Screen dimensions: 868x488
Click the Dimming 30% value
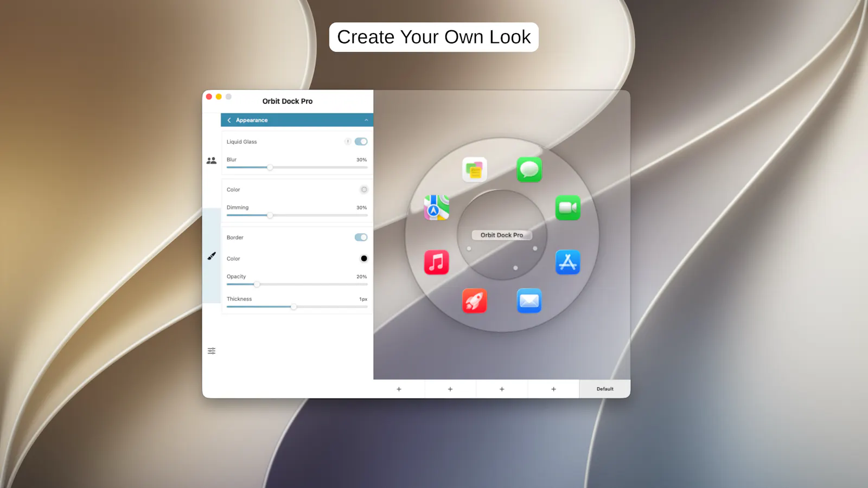point(361,208)
